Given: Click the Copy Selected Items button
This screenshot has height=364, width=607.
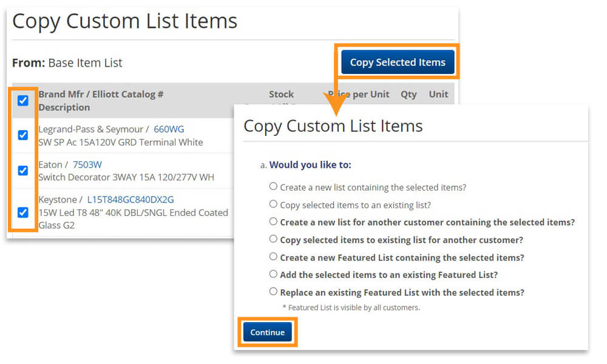Looking at the screenshot, I should coord(398,62).
